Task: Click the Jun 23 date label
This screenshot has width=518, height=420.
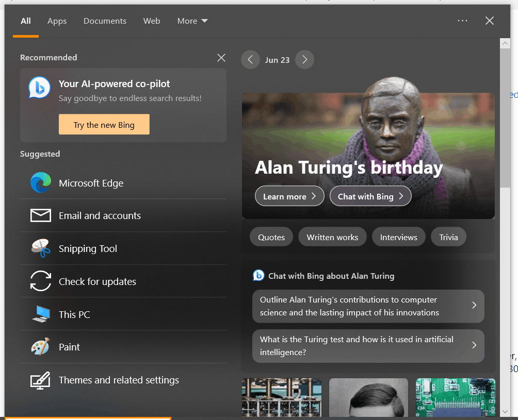Action: [277, 60]
